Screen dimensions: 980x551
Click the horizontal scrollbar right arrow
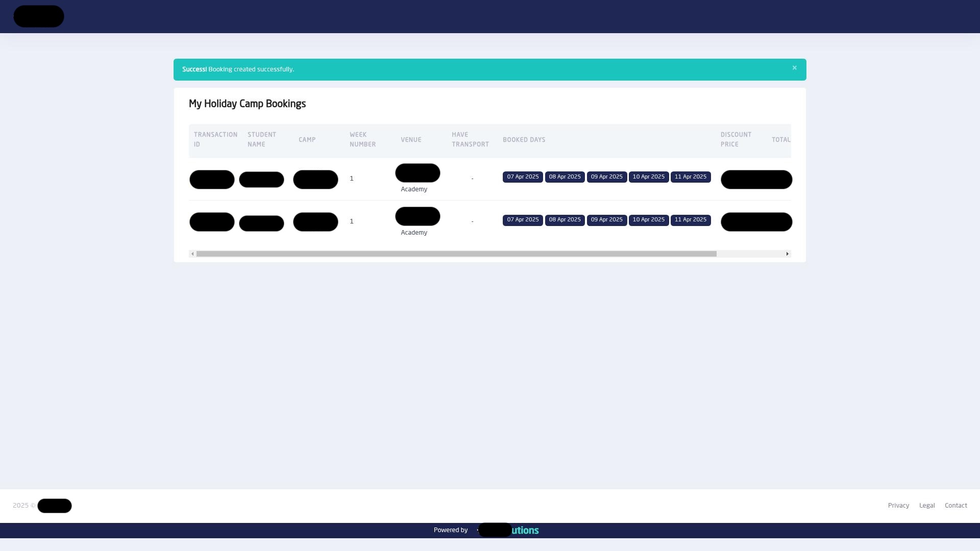[x=787, y=254]
